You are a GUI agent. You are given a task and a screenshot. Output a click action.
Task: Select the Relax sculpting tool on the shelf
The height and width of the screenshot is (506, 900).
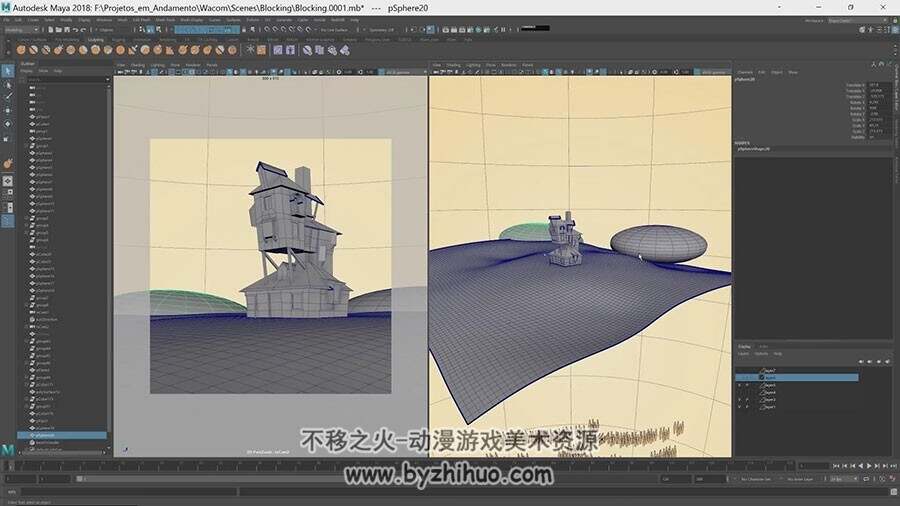coord(46,50)
